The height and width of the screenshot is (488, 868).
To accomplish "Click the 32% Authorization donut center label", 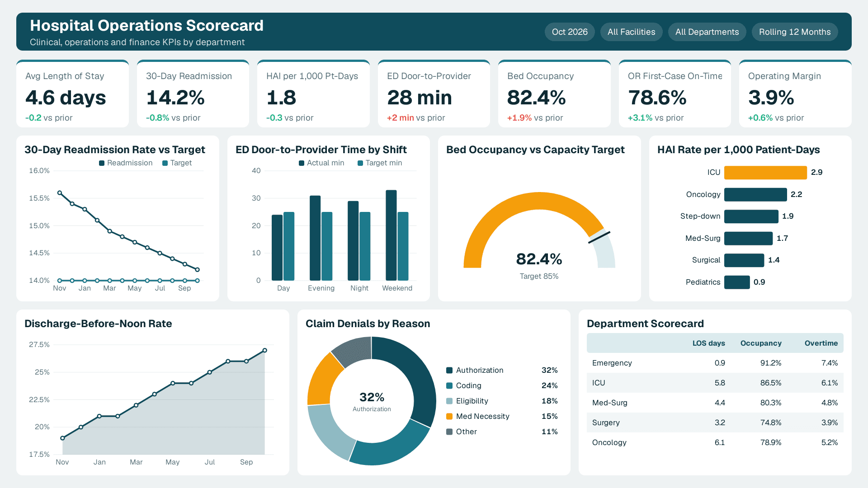I will click(372, 401).
